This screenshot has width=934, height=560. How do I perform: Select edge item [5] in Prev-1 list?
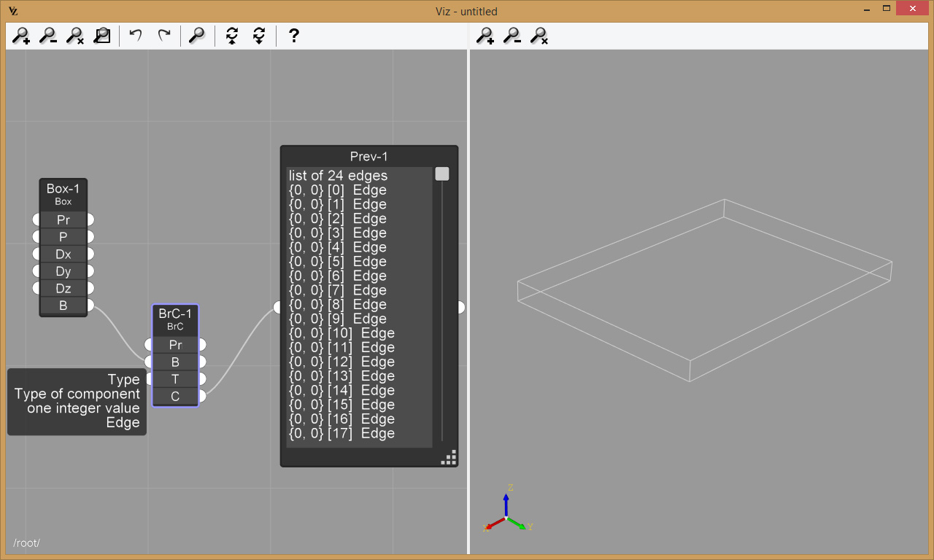point(338,262)
